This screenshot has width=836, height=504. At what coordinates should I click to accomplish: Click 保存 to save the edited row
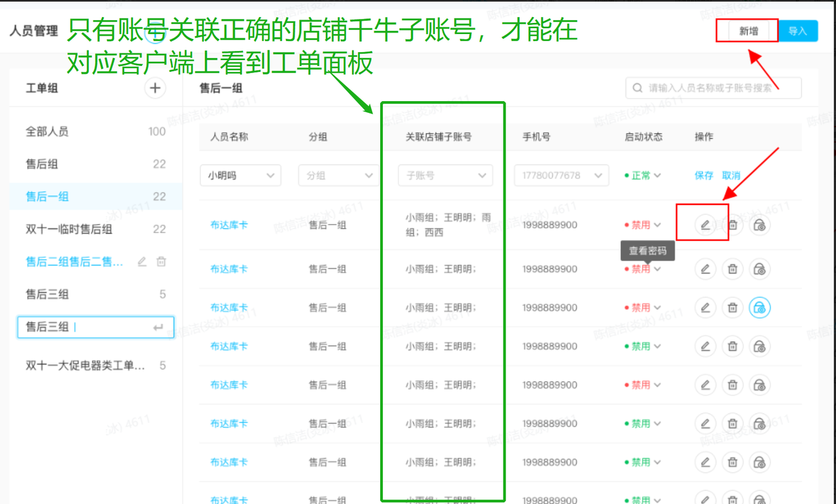(704, 176)
